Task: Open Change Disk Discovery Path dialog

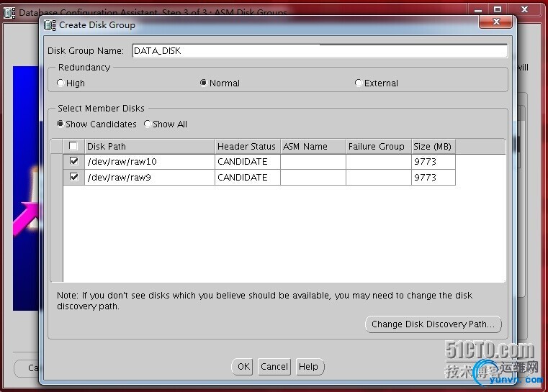Action: pyautogui.click(x=434, y=324)
